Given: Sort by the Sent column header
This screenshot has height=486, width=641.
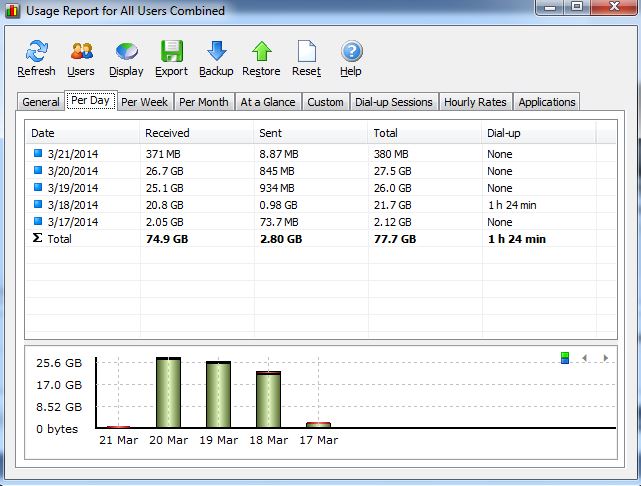Looking at the screenshot, I should [x=311, y=133].
